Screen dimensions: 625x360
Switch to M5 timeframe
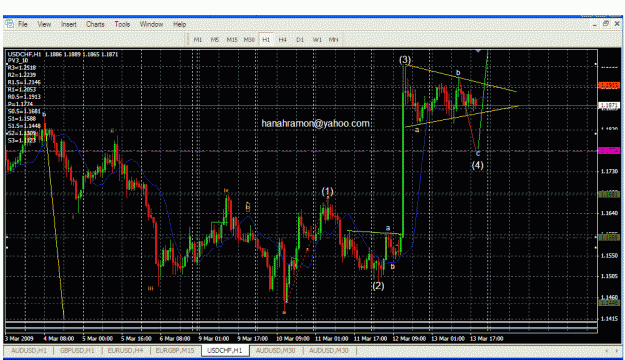point(214,40)
